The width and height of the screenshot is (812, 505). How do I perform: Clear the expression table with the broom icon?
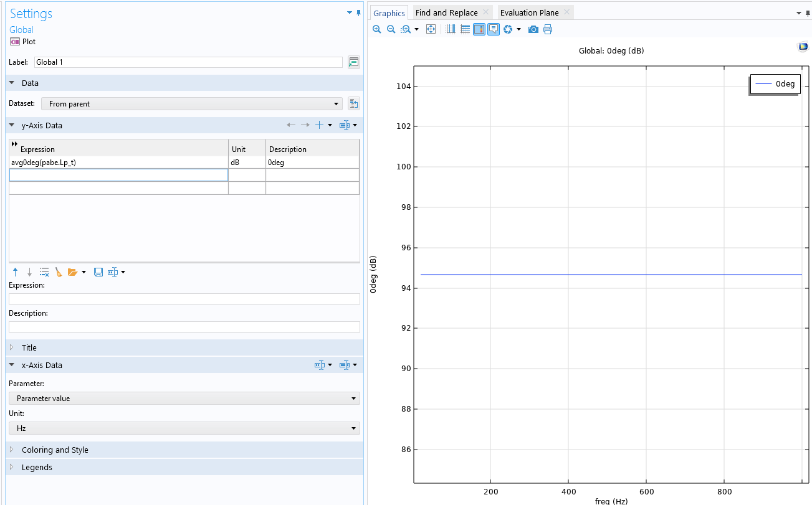(x=59, y=272)
